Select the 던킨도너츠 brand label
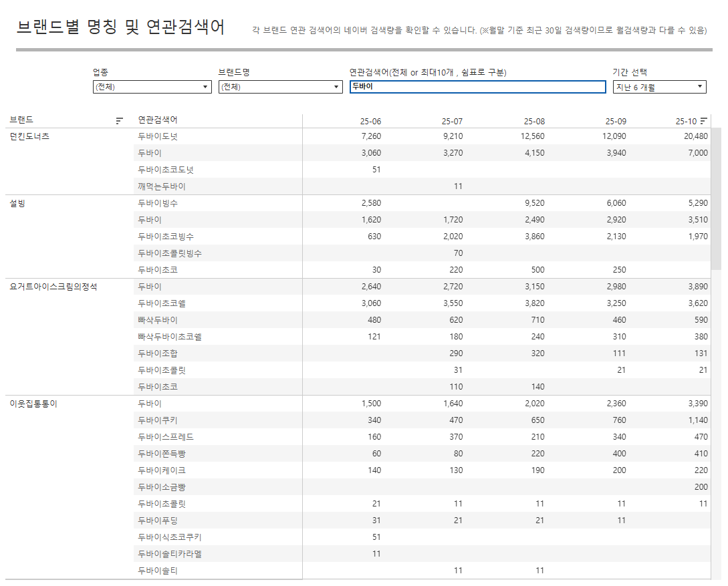The height and width of the screenshot is (586, 728). click(29, 136)
